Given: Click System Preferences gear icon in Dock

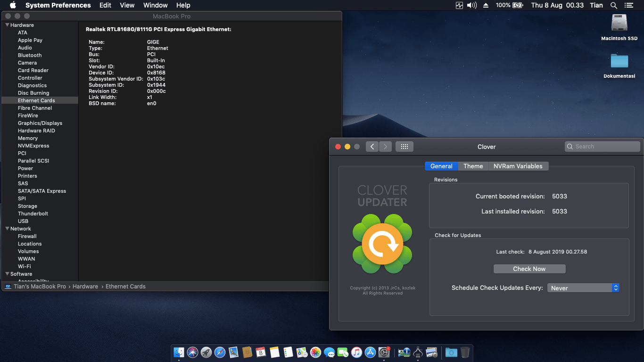Looking at the screenshot, I should [x=384, y=352].
